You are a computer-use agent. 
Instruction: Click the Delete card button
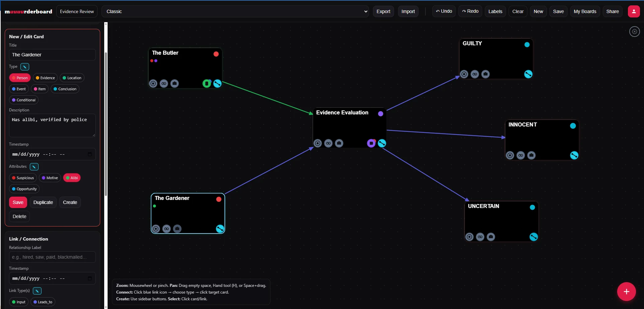tap(19, 216)
